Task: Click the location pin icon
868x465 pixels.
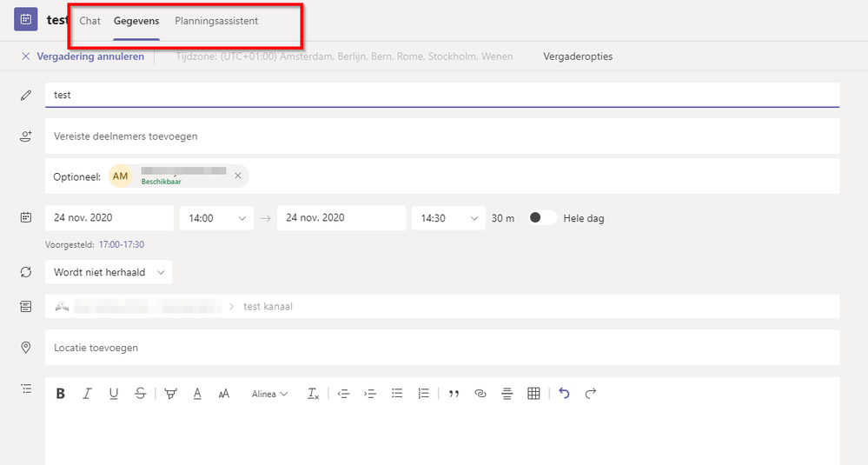Action: (26, 348)
